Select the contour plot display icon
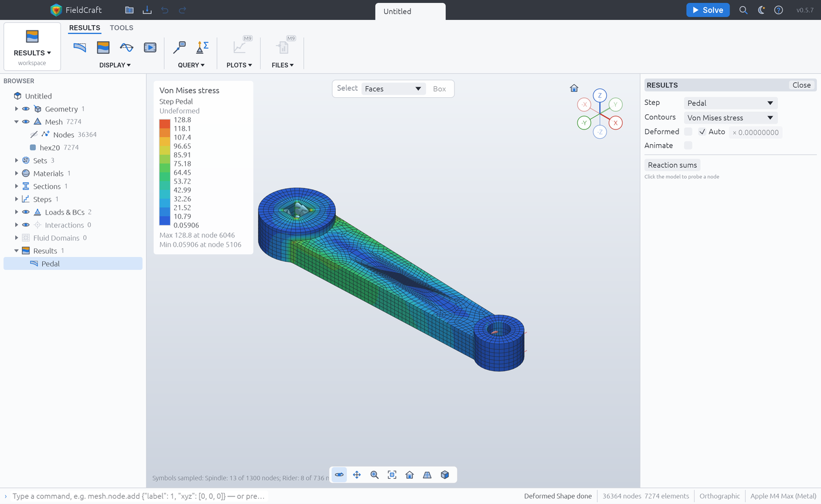 tap(103, 47)
